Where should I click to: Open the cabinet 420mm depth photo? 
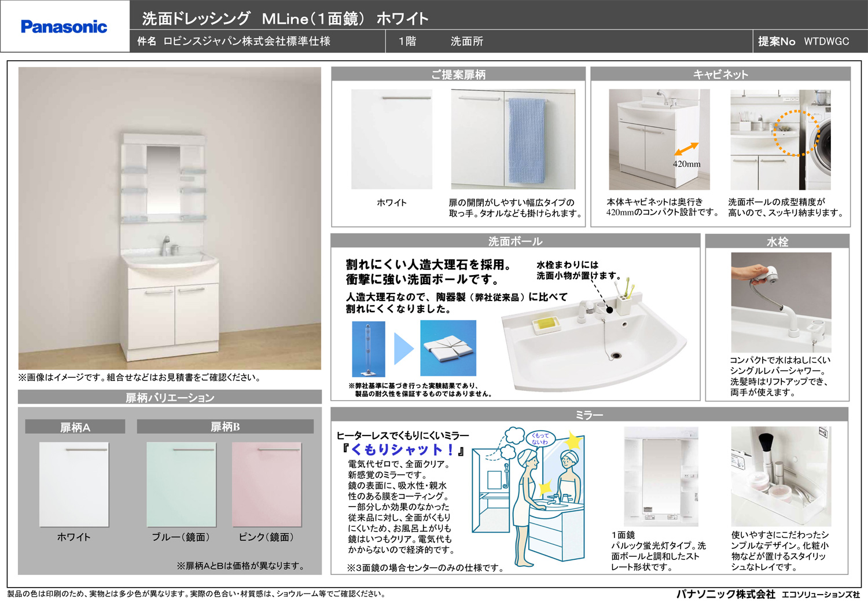coord(659,140)
